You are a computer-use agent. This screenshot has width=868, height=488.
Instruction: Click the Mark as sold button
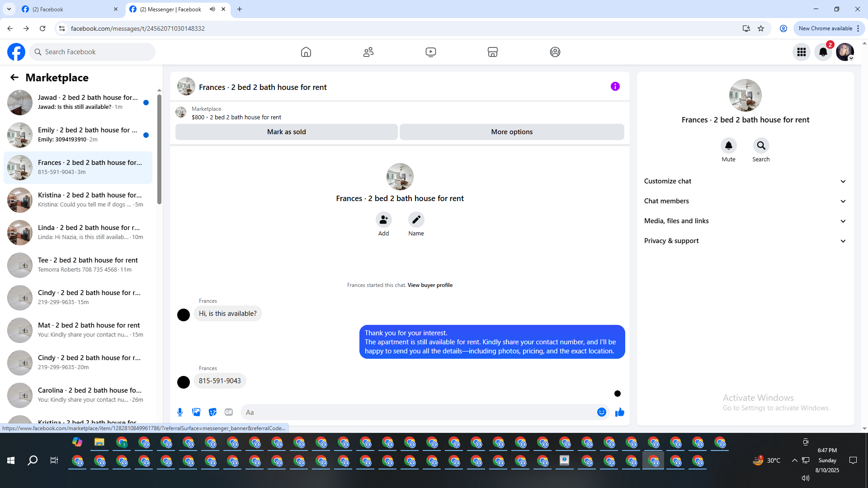tap(286, 132)
